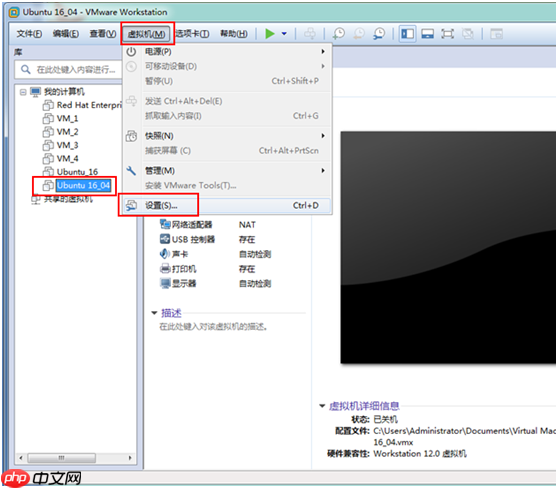Click the 虚拟机(M) menu
This screenshot has width=558, height=488.
pyautogui.click(x=147, y=34)
